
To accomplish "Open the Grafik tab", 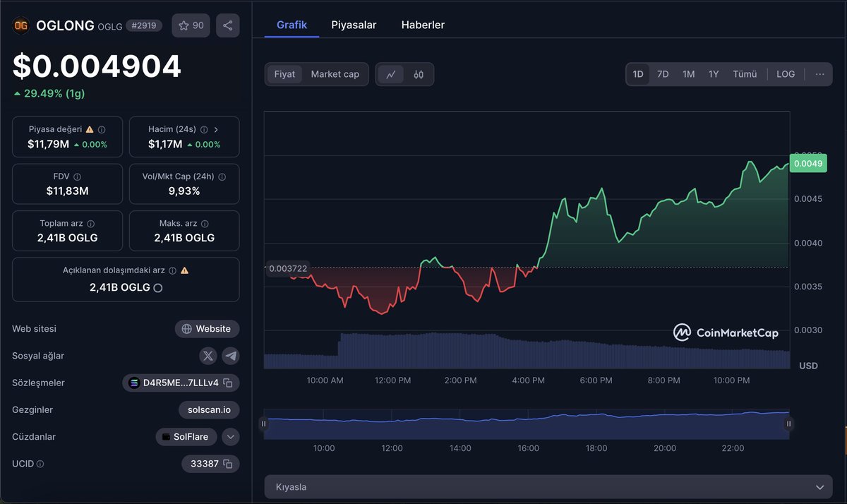I will pyautogui.click(x=292, y=25).
